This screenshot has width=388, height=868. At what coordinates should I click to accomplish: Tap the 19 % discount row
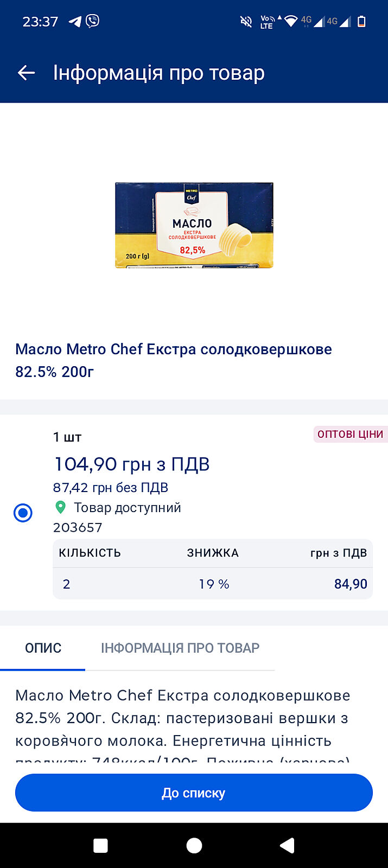point(213,584)
